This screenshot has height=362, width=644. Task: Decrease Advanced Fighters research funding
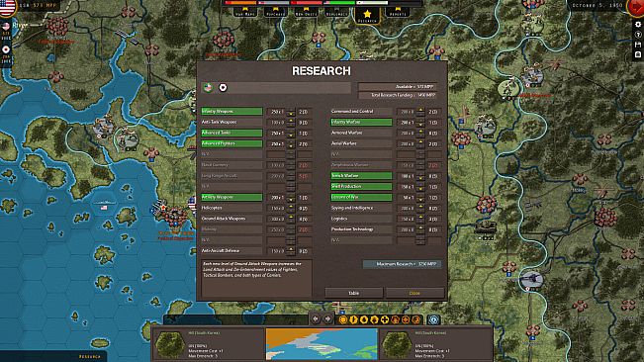(x=291, y=145)
